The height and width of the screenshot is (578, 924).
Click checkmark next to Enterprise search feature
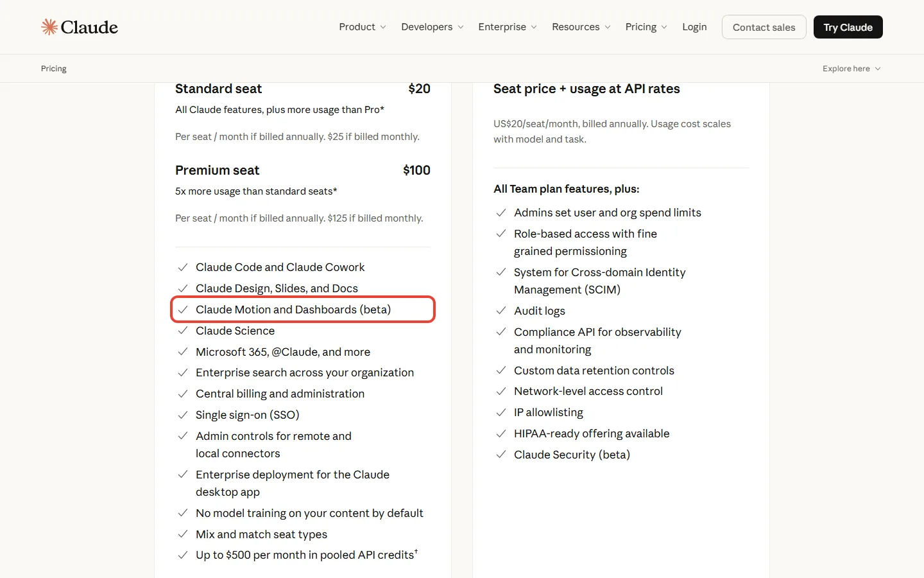click(183, 372)
